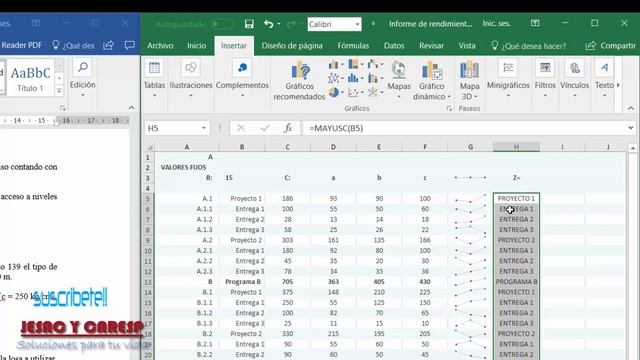Viewport: 640px width, 360px height.
Task: Insert a hierarchy chart
Action: 356,64
